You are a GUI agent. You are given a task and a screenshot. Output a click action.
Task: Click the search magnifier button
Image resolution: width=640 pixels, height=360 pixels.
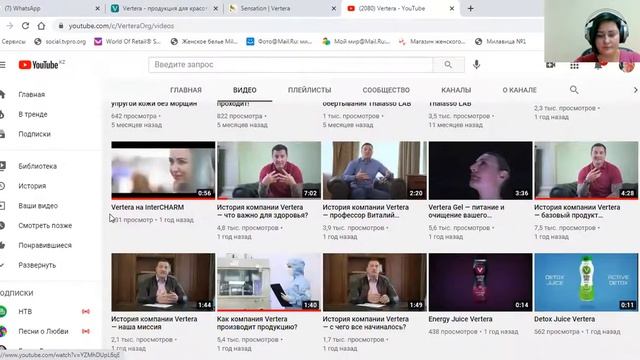[x=448, y=64]
